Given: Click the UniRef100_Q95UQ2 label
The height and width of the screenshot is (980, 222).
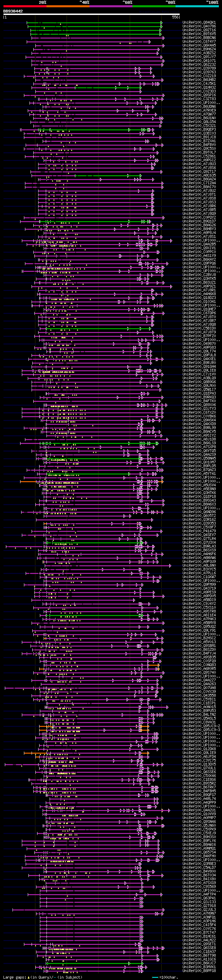Looking at the screenshot, I should [x=199, y=626].
